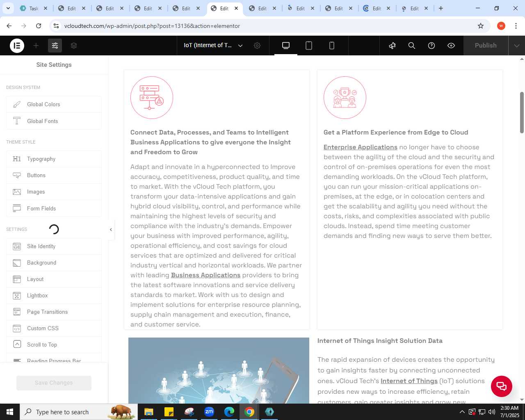The image size is (525, 420).
Task: Click the Windows taskbar search box
Action: [x=78, y=412]
